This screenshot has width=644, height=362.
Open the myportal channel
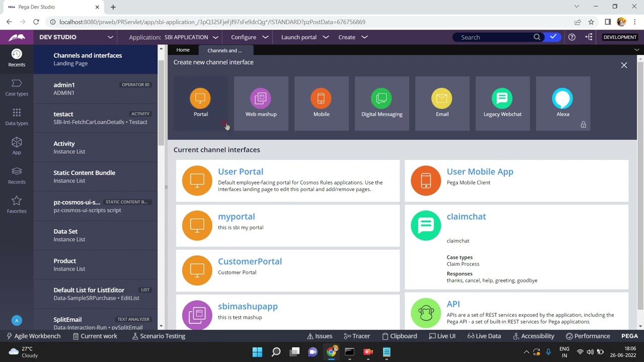[236, 217]
